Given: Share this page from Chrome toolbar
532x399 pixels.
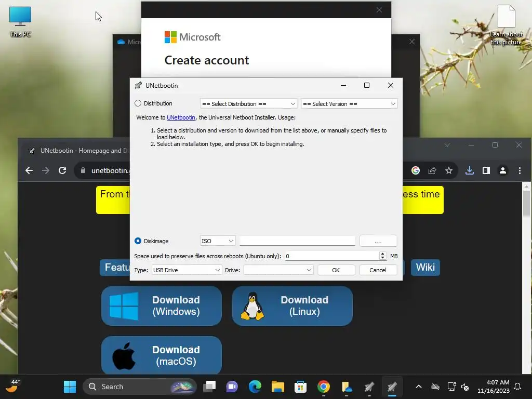Looking at the screenshot, I should [432, 170].
